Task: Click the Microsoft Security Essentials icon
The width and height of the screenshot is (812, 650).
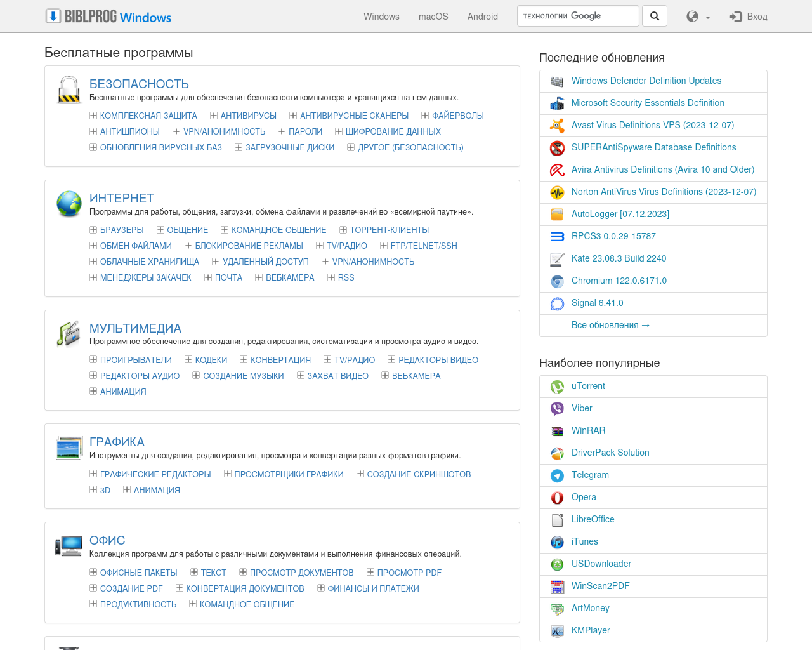Action: [x=557, y=103]
